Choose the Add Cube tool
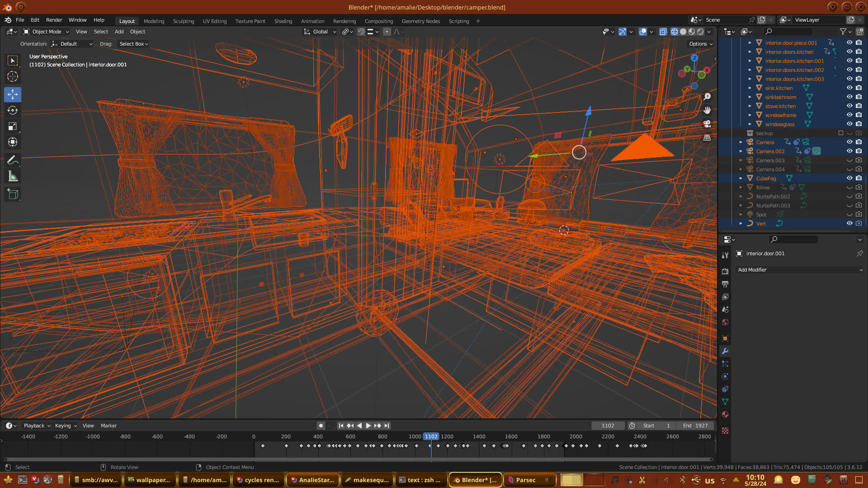 pos(13,194)
